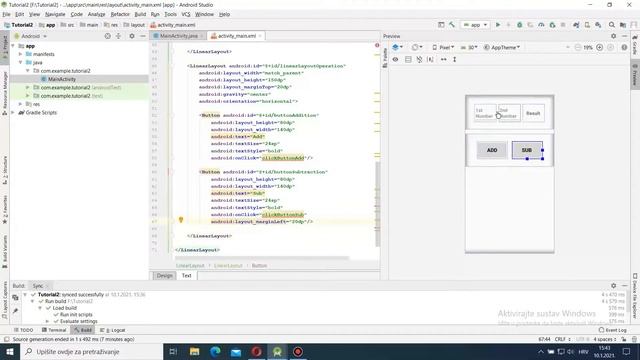Open the Pixel device dropdown

[443, 47]
